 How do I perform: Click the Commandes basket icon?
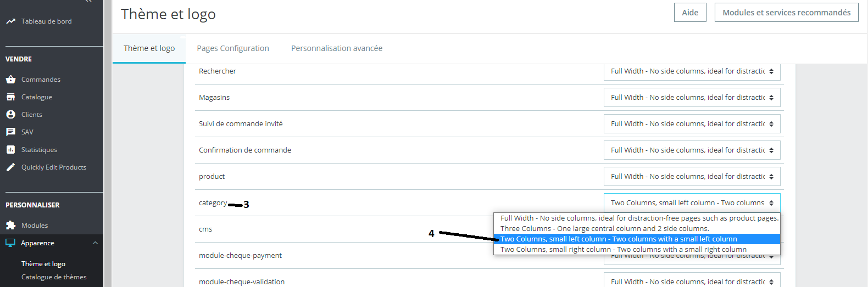(10, 80)
